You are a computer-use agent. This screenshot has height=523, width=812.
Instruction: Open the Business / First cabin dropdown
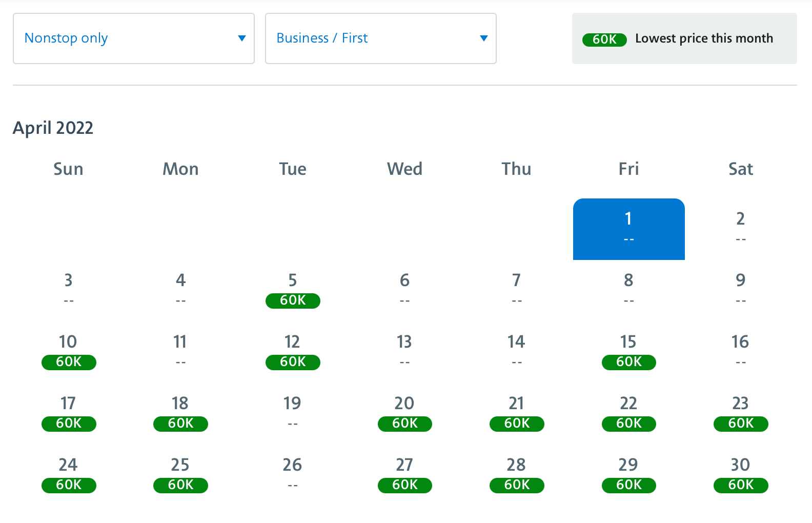(381, 38)
